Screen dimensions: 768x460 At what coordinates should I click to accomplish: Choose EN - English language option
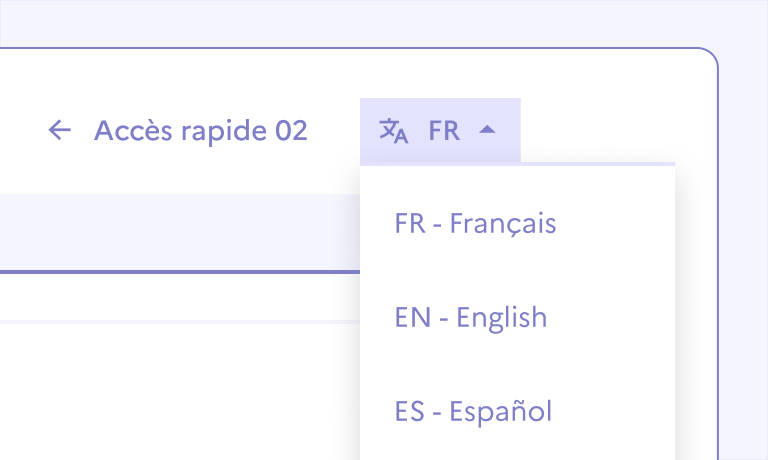(471, 318)
